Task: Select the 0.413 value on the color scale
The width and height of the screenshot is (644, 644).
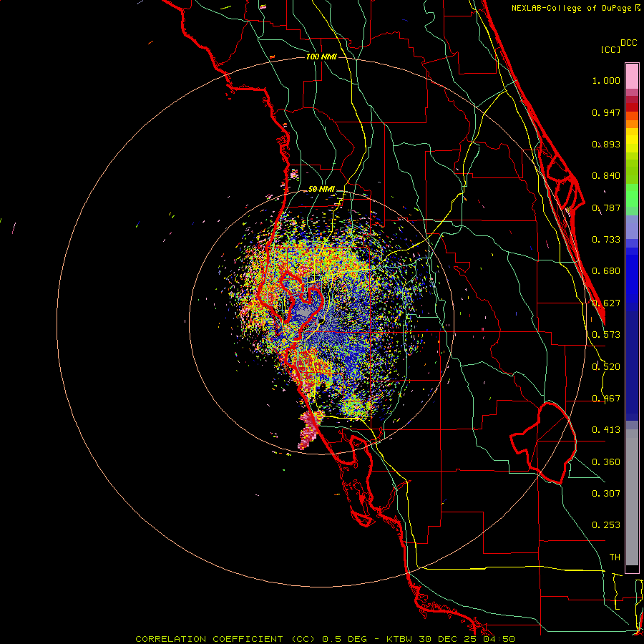Action: (x=606, y=430)
